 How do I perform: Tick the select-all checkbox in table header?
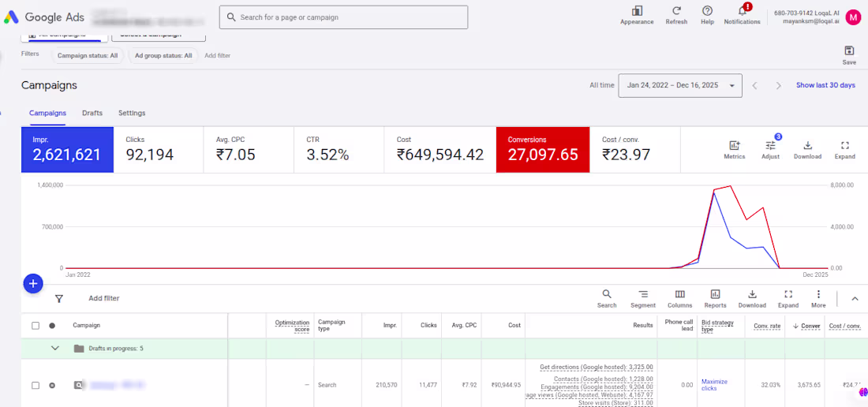[x=36, y=326]
